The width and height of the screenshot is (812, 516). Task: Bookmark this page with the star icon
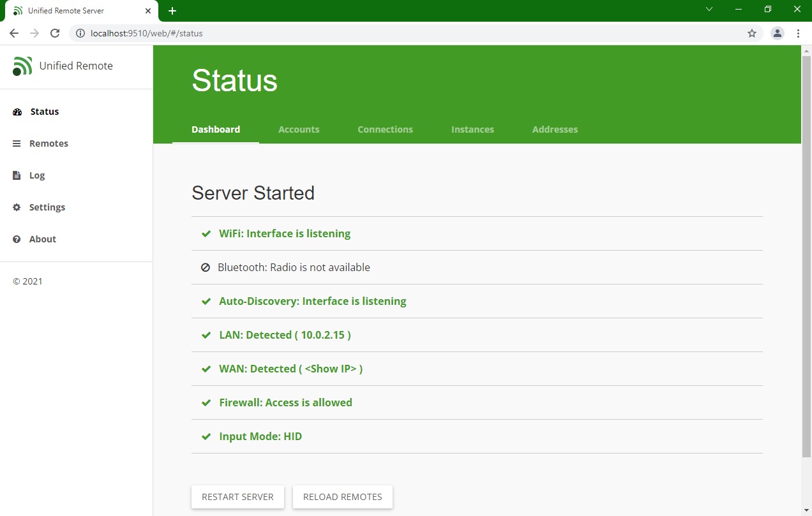752,33
